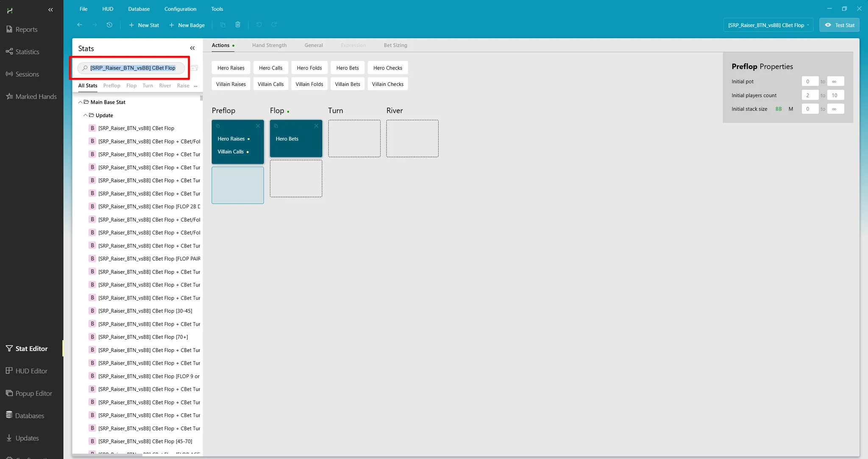Click the add-folder icon beside search box
The height and width of the screenshot is (459, 868).
(195, 68)
